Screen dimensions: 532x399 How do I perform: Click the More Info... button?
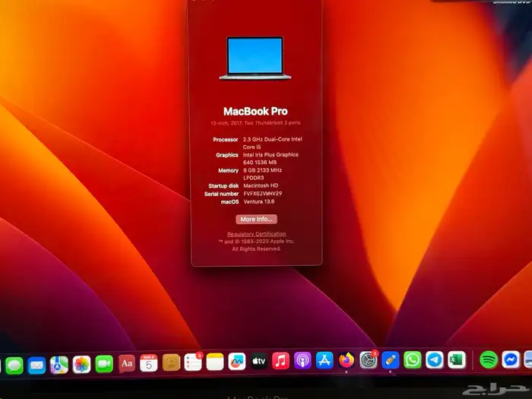[257, 219]
